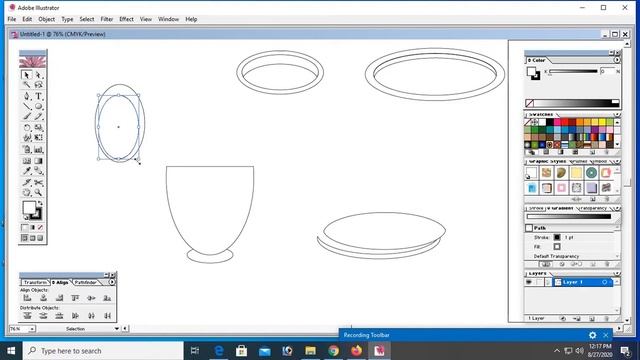Open the zoom level dropdown at 76%
640x360 pixels.
(x=32, y=329)
